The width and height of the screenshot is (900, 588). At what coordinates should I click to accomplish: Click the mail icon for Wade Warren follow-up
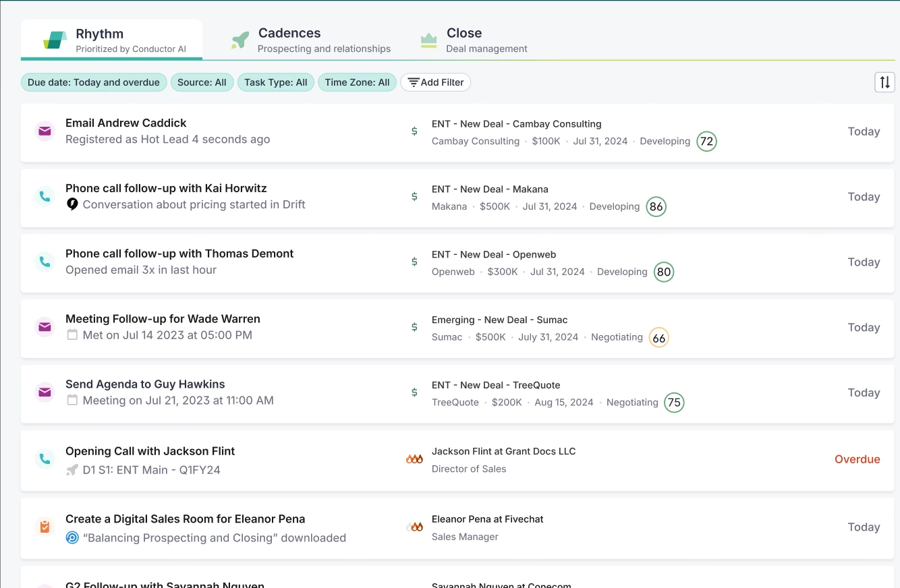pos(45,327)
